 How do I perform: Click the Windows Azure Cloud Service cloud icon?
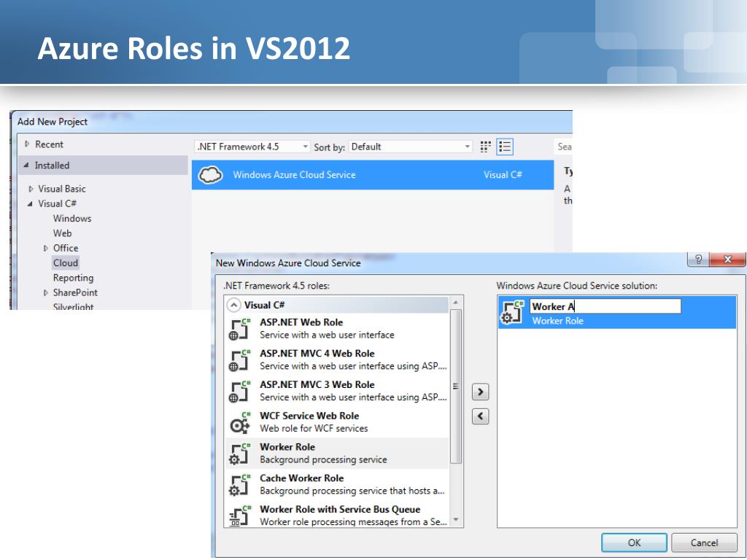210,175
